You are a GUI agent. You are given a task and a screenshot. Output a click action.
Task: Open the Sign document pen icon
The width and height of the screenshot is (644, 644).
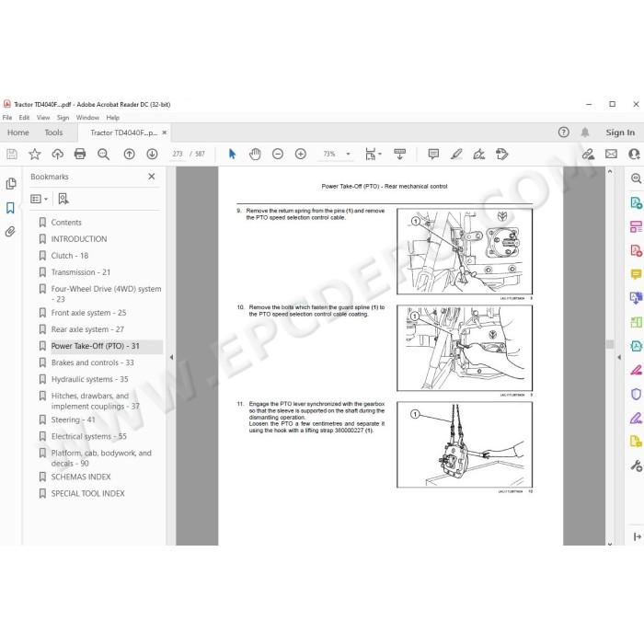coord(479,154)
